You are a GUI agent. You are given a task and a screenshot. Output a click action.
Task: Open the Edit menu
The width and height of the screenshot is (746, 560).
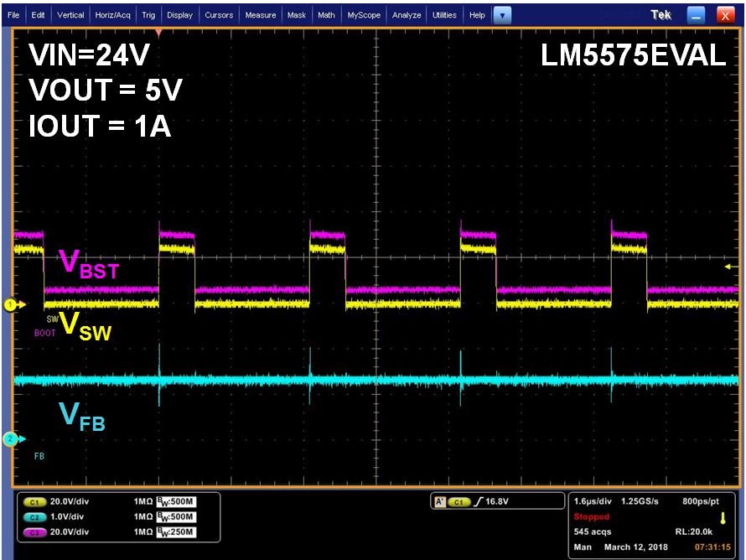[x=38, y=15]
